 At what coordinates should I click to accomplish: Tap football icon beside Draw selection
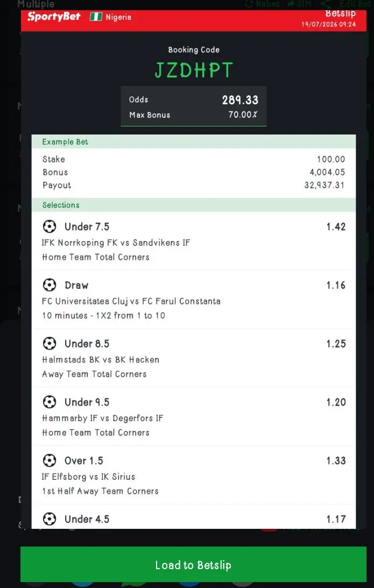[50, 285]
